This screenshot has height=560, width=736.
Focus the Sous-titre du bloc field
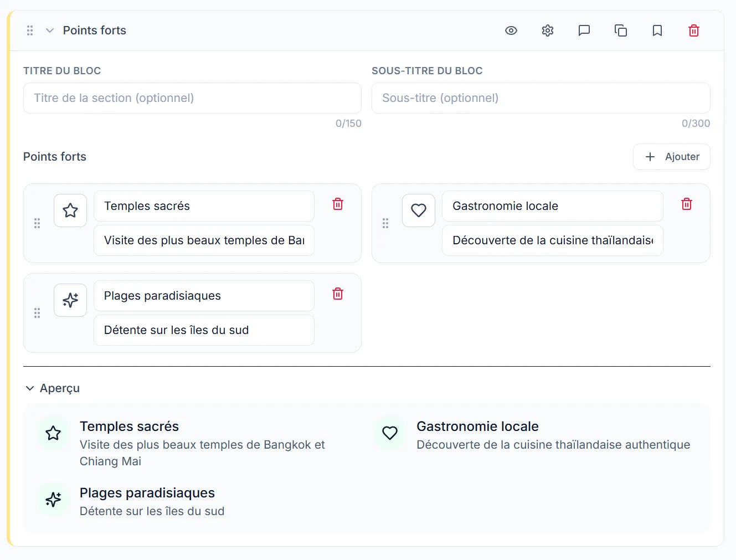click(541, 98)
